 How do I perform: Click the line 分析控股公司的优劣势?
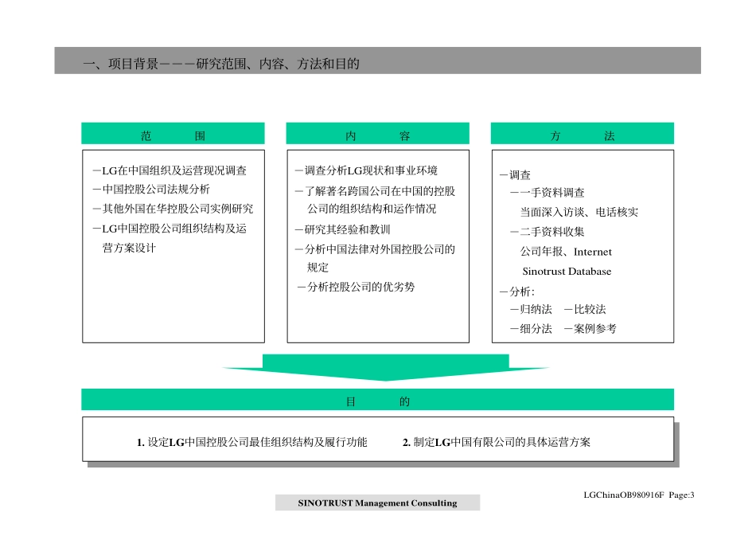[x=357, y=287]
